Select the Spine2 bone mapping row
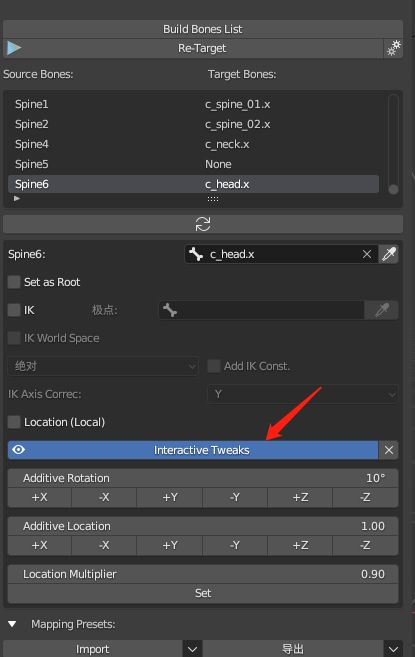 [x=193, y=124]
